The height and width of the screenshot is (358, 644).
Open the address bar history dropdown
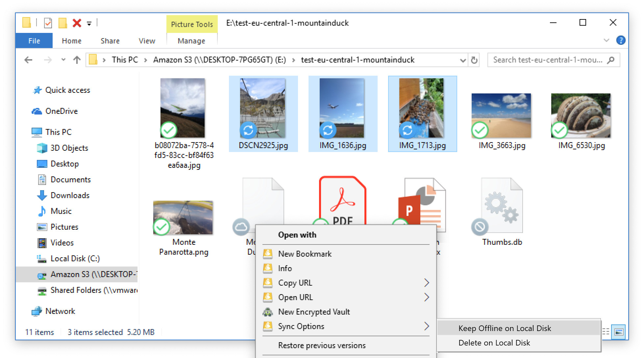click(x=463, y=60)
